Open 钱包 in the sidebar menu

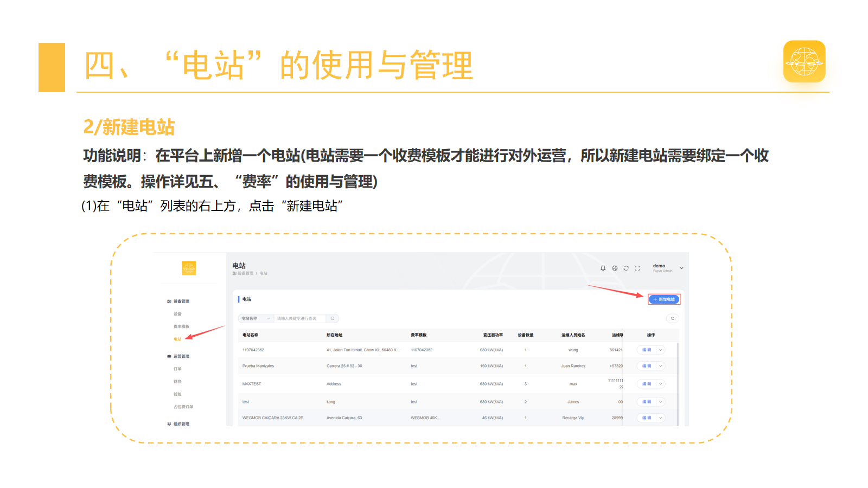[x=177, y=394]
